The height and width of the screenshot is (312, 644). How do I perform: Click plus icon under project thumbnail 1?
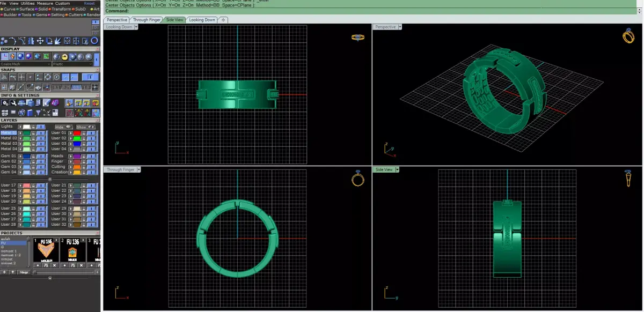coord(38,265)
